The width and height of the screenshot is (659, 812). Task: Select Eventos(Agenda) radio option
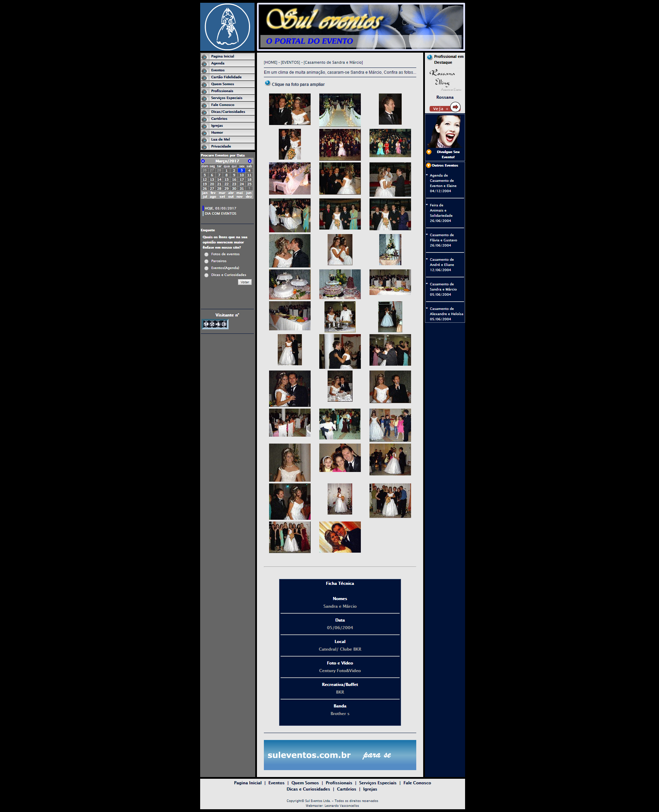(206, 268)
